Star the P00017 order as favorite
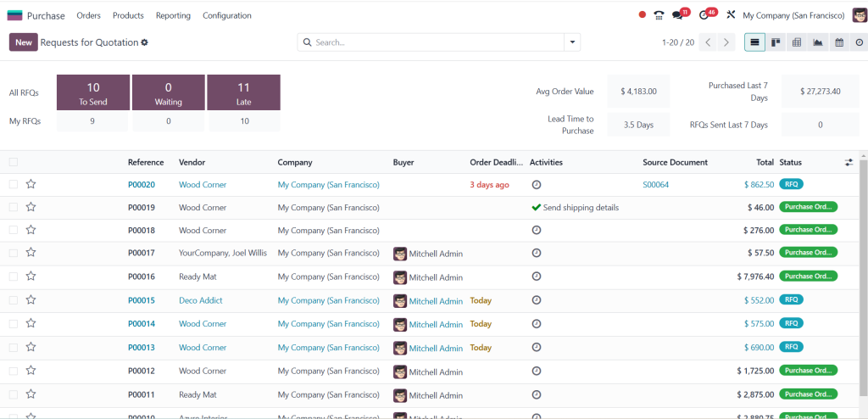This screenshot has height=419, width=868. coord(31,252)
